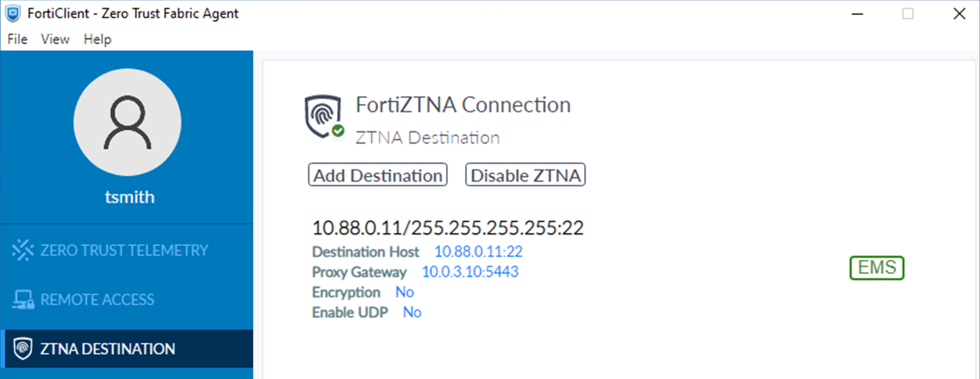Click the user avatar profile icon
The height and width of the screenshot is (379, 980).
[x=127, y=122]
